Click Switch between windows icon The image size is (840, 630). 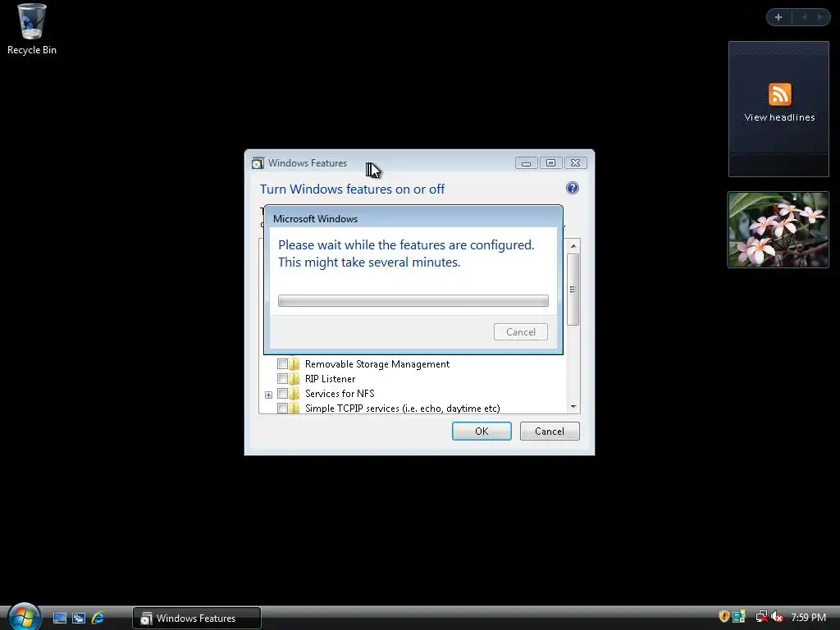(79, 618)
